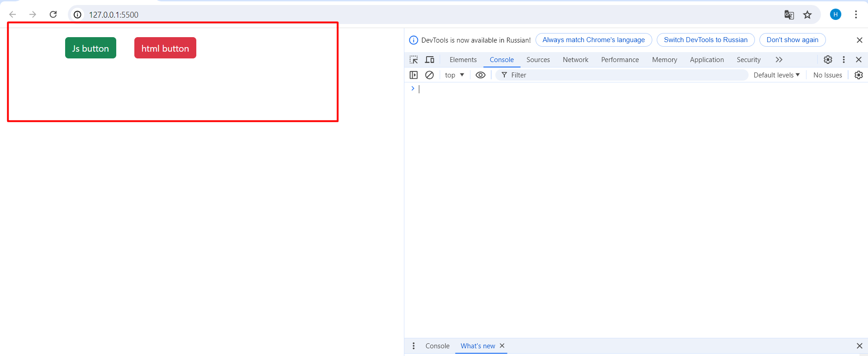
Task: Open the Chrome profile avatar
Action: coord(835,14)
